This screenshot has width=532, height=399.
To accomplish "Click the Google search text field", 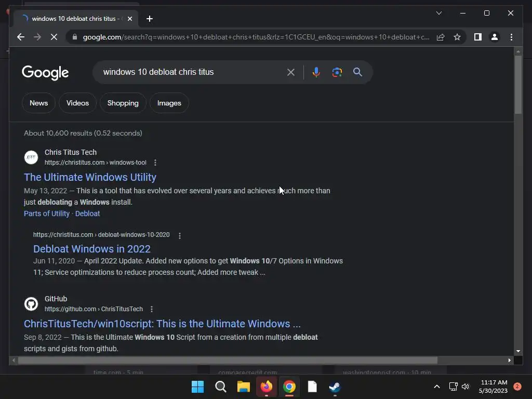I will 192,72.
